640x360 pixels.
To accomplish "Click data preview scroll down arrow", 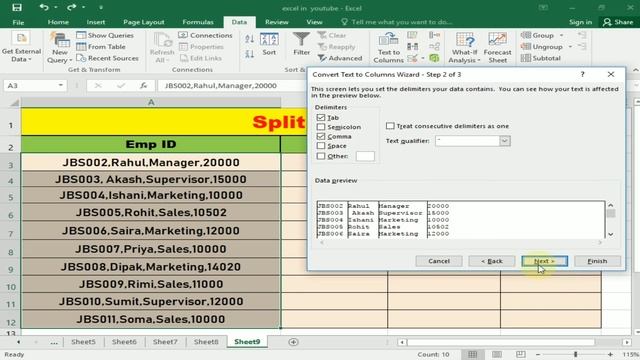I will click(611, 234).
